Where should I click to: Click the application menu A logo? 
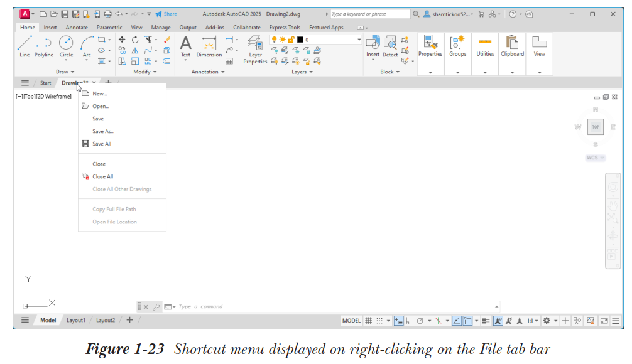pos(25,14)
